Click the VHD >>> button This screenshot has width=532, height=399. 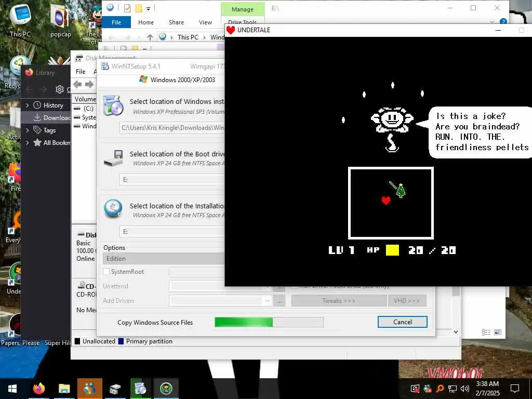coord(407,301)
